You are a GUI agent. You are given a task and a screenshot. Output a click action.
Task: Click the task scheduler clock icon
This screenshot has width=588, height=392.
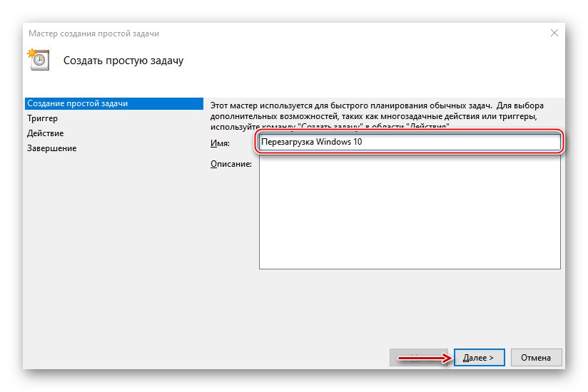pyautogui.click(x=39, y=59)
